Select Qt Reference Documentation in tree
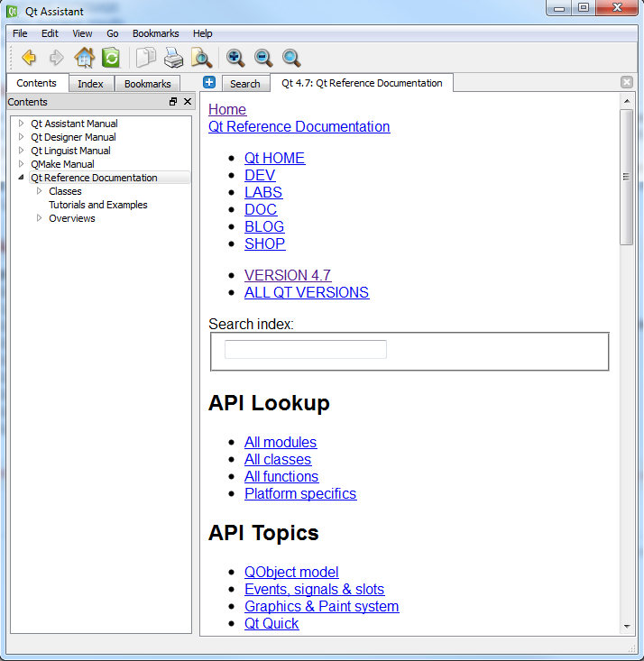644x661 pixels. (x=94, y=178)
